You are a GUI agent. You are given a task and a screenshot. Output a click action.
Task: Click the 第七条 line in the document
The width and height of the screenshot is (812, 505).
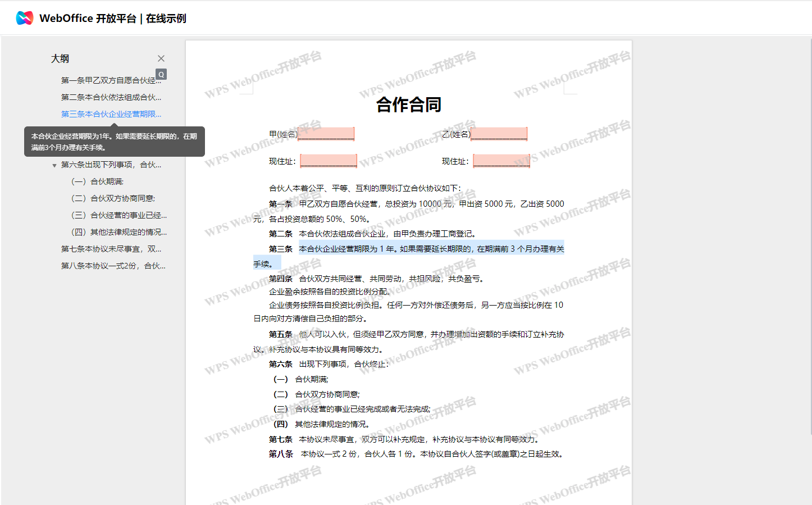pyautogui.click(x=404, y=439)
